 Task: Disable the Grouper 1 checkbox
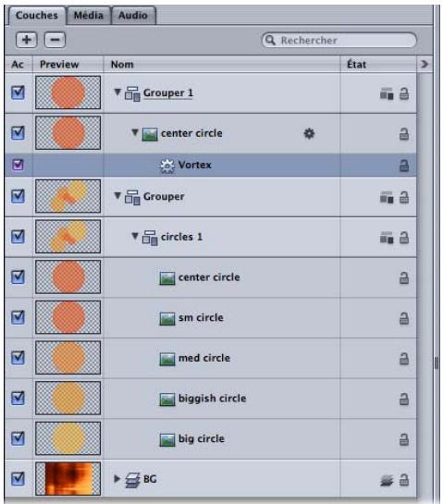pos(18,92)
